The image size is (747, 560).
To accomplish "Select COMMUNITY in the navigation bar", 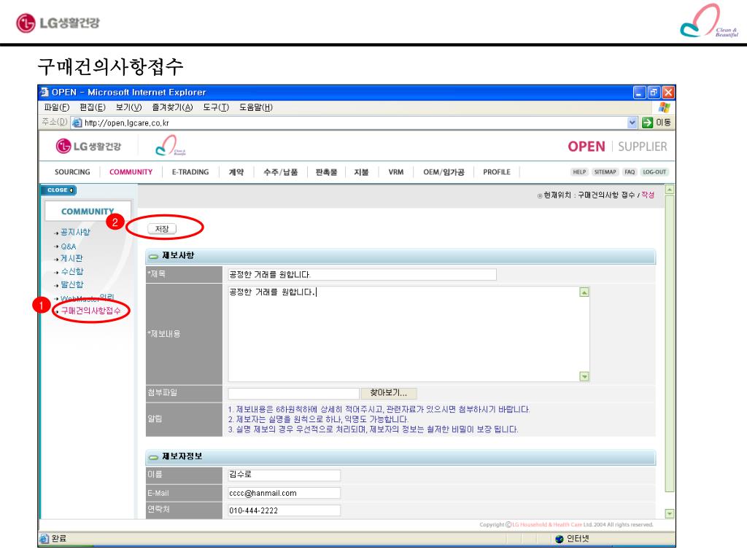I will [x=131, y=172].
